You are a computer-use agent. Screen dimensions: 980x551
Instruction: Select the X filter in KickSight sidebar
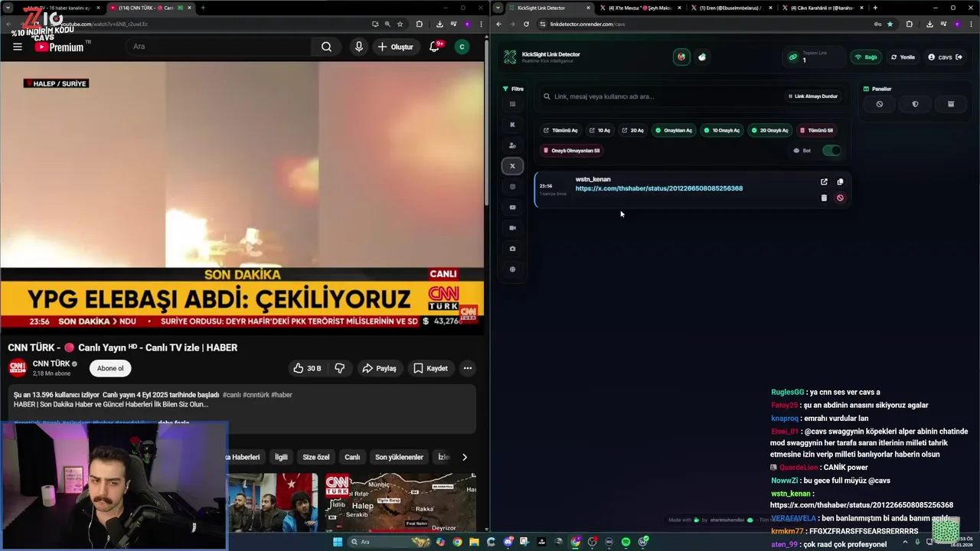pos(512,165)
